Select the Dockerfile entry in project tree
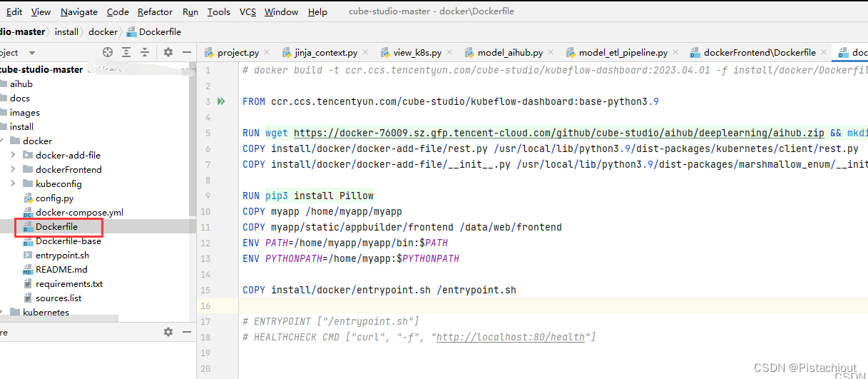This screenshot has width=868, height=379. point(57,226)
